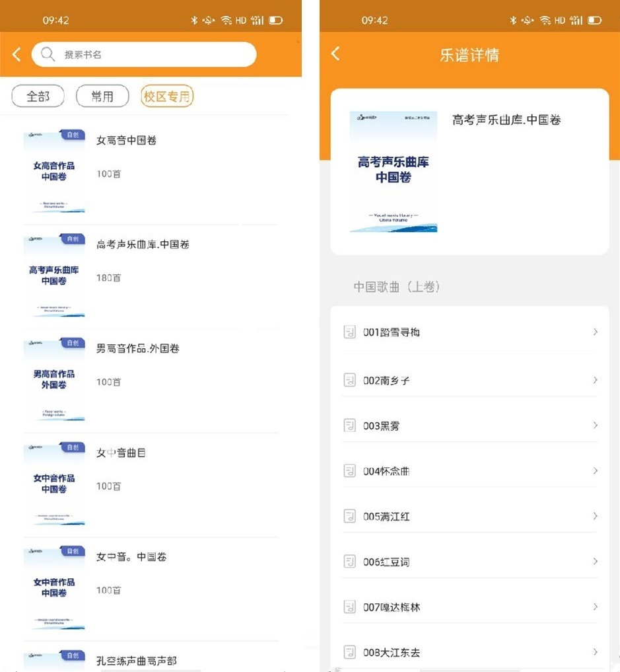620x672 pixels.
Task: Tap the 高考声乐曲库 cover in book list
Action: coord(54,275)
